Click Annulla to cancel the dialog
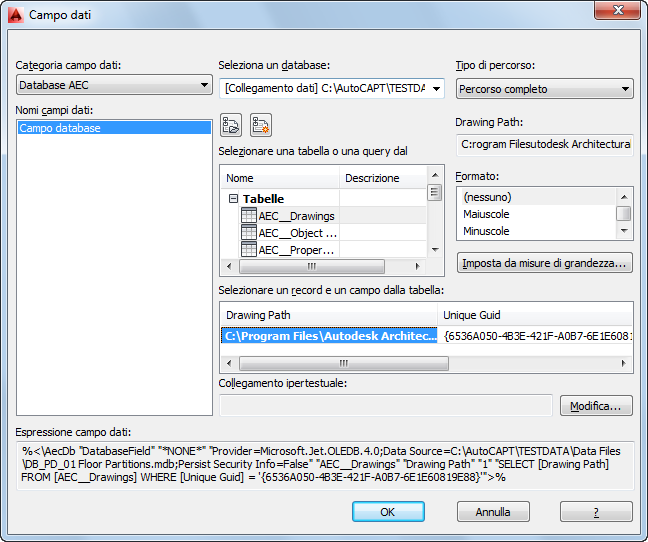This screenshot has width=648, height=542. pyautogui.click(x=493, y=512)
